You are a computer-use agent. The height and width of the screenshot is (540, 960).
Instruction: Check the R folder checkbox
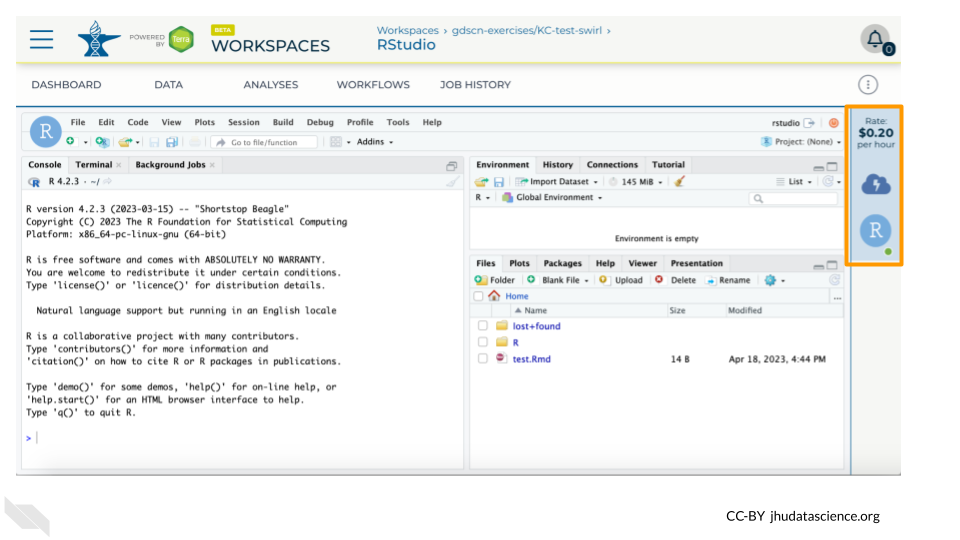point(482,342)
